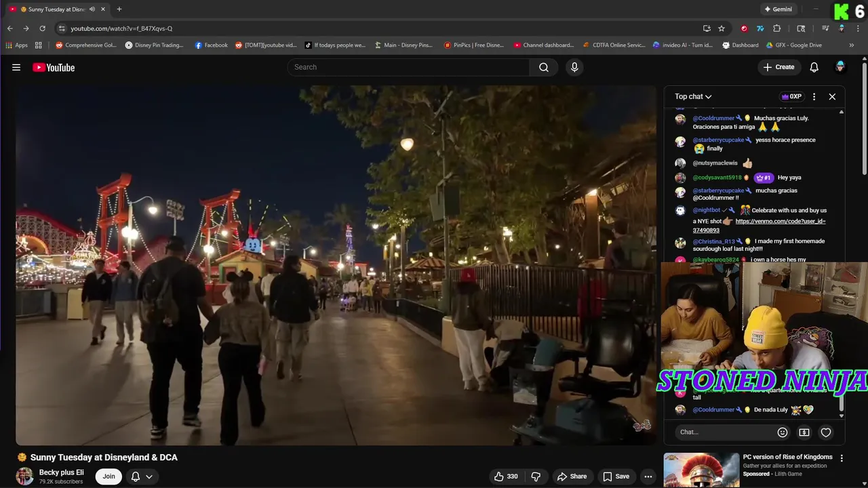Like the video with thumbs up
The image size is (868, 488).
pos(507,476)
